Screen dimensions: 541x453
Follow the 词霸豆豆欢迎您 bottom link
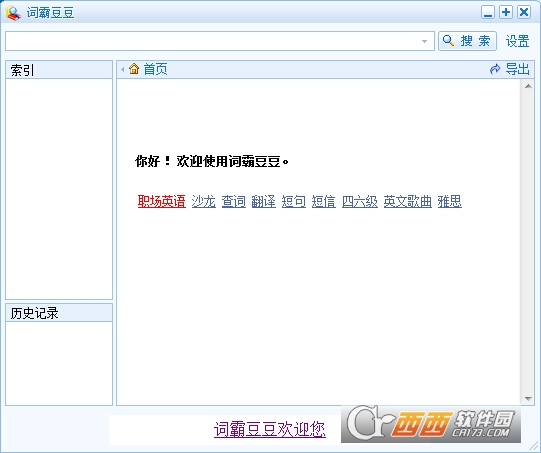click(270, 429)
